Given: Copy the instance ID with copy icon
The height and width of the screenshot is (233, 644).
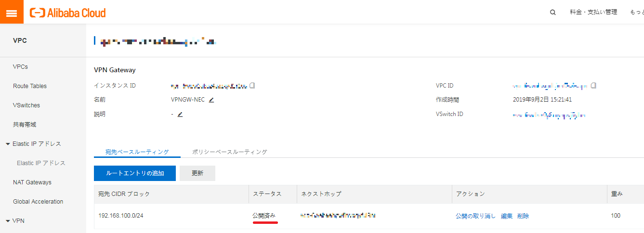Looking at the screenshot, I should pos(252,86).
